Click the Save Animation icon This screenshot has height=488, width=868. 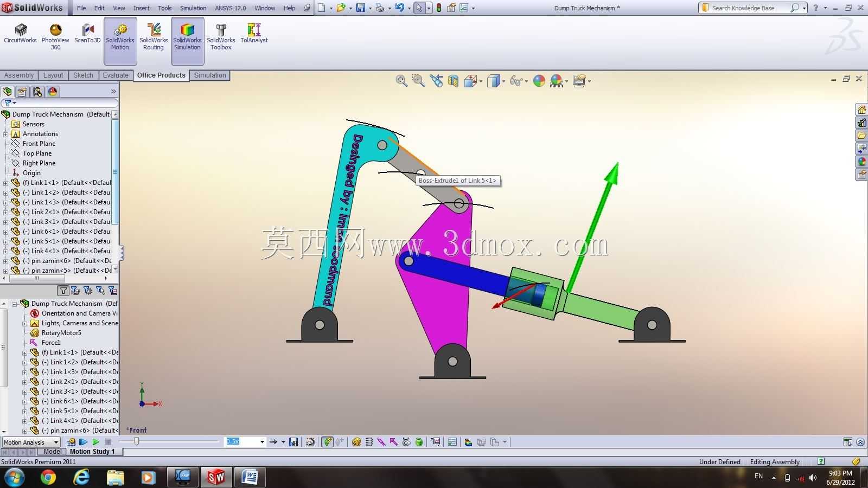(293, 442)
